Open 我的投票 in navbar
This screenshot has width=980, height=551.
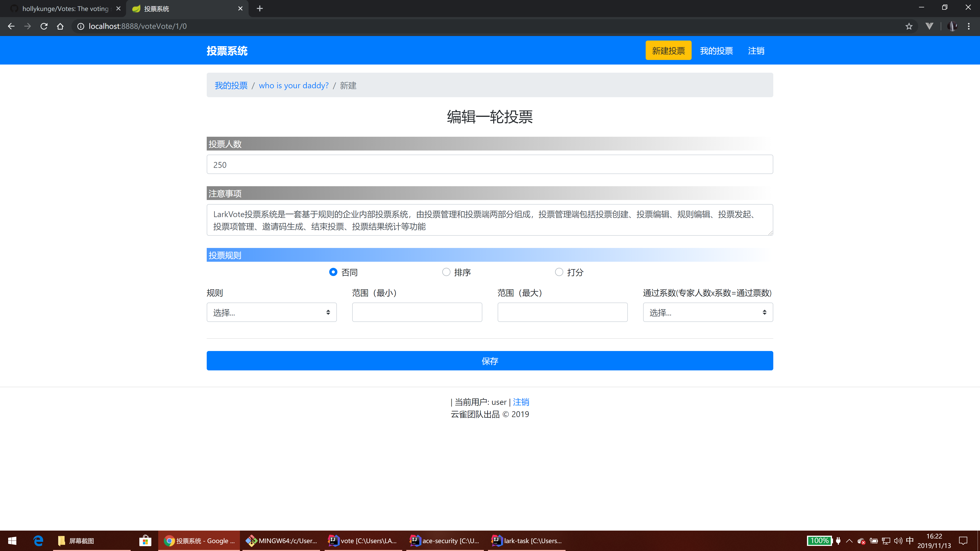coord(716,51)
